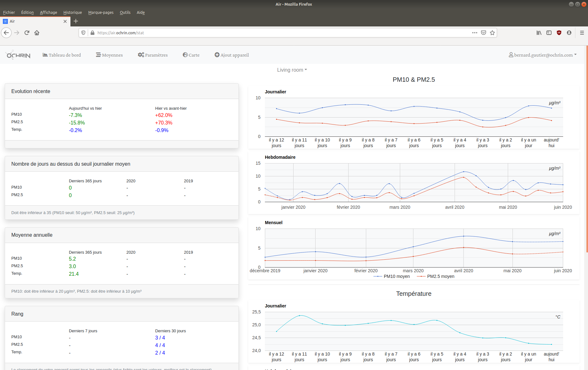Toggle PM2.5 moyen legend series
588x370 pixels.
pos(436,276)
